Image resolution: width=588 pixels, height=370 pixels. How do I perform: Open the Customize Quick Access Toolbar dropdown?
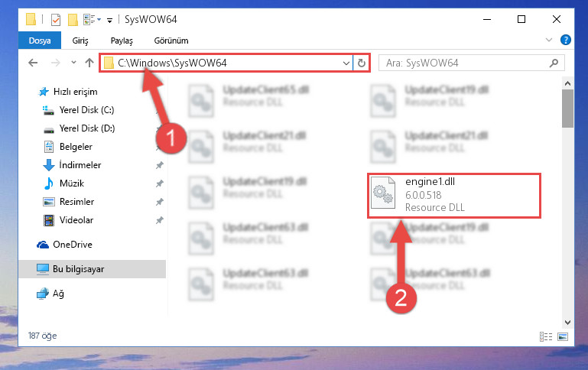(x=109, y=20)
